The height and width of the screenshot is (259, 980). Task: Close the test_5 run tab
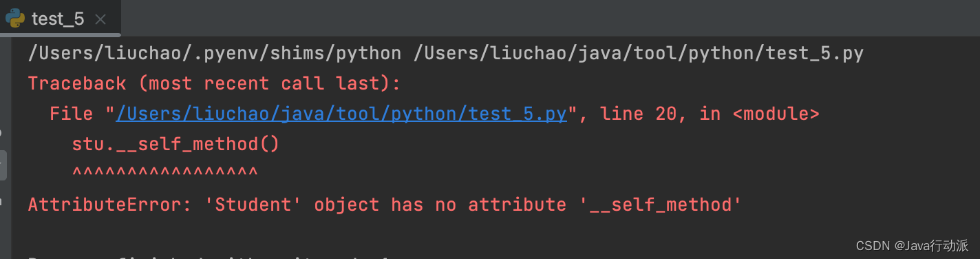coord(100,19)
